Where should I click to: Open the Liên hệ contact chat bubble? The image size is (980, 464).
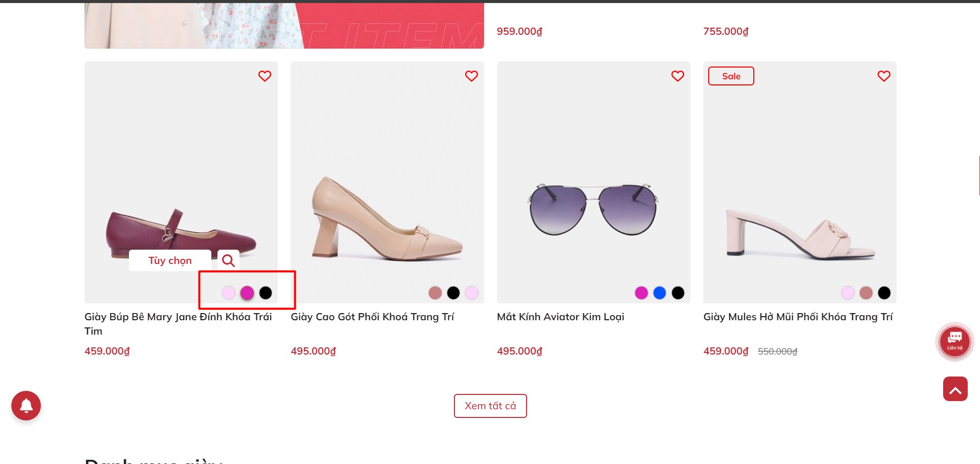pos(954,341)
